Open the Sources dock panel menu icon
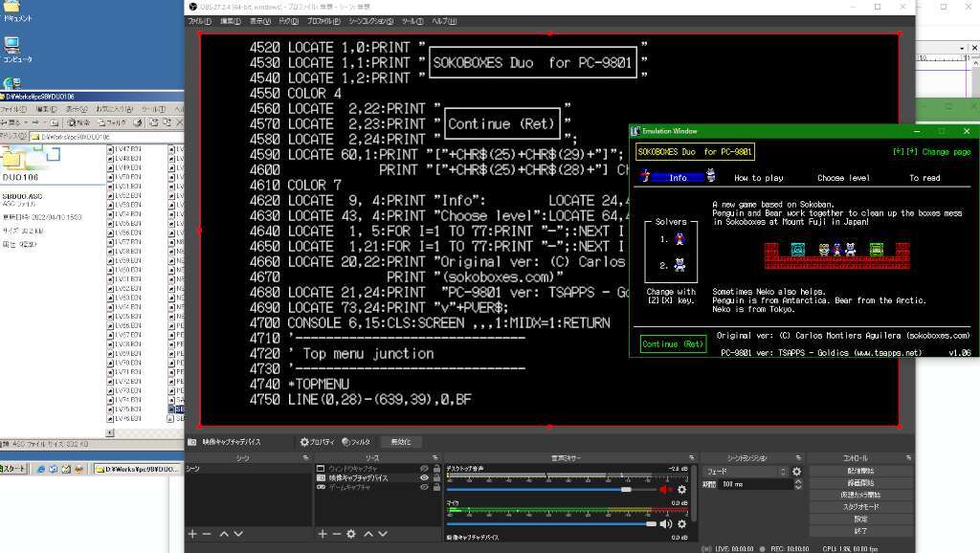Screen dimensions: 980x553 click(435, 458)
